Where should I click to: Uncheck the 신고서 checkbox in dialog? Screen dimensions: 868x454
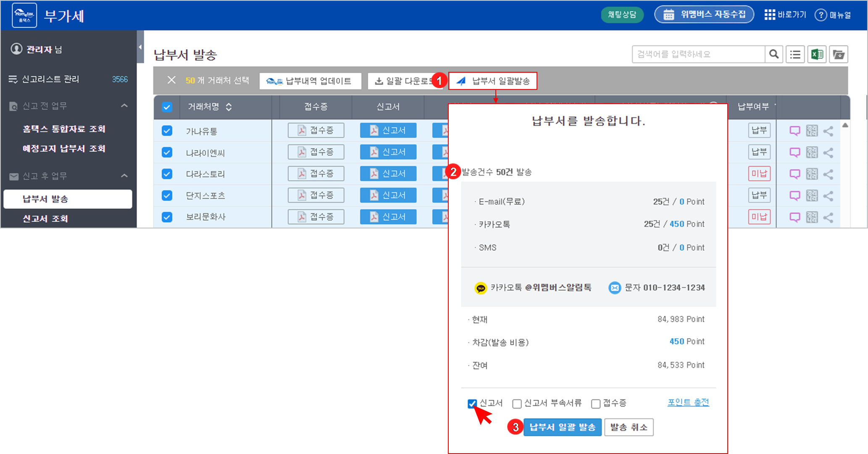click(472, 404)
